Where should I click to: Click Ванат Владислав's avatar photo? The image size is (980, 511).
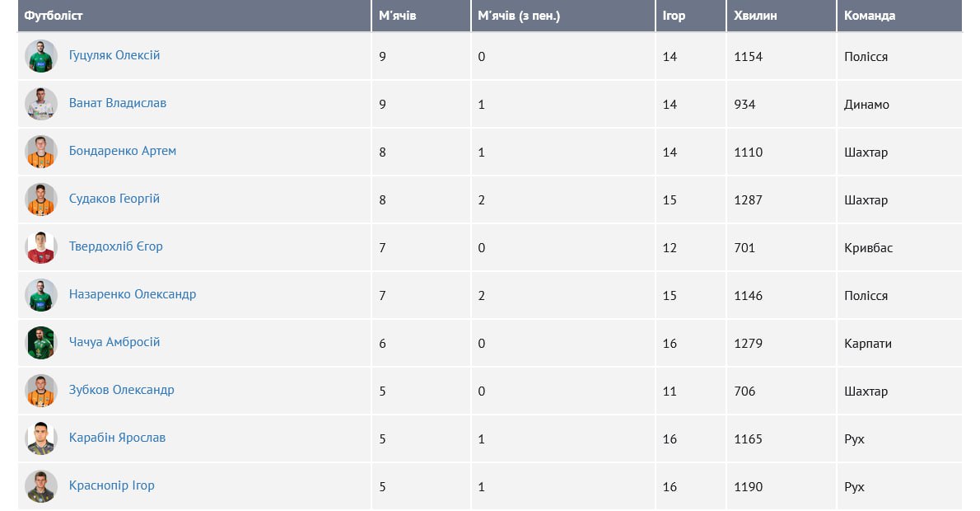(40, 104)
